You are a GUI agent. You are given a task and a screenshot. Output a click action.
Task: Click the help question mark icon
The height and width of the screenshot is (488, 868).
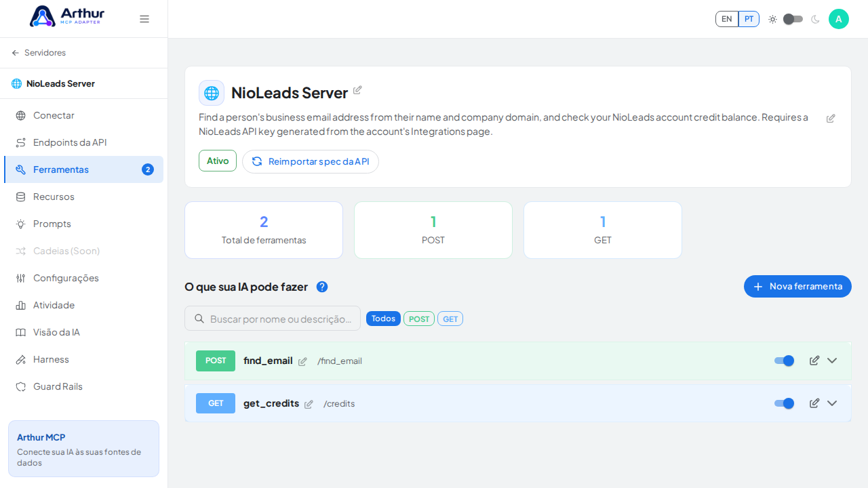pyautogui.click(x=322, y=287)
